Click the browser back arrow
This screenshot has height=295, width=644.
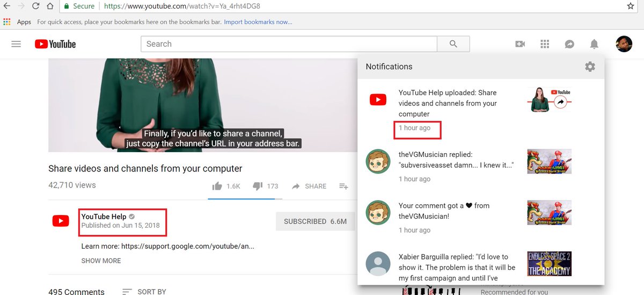7,6
